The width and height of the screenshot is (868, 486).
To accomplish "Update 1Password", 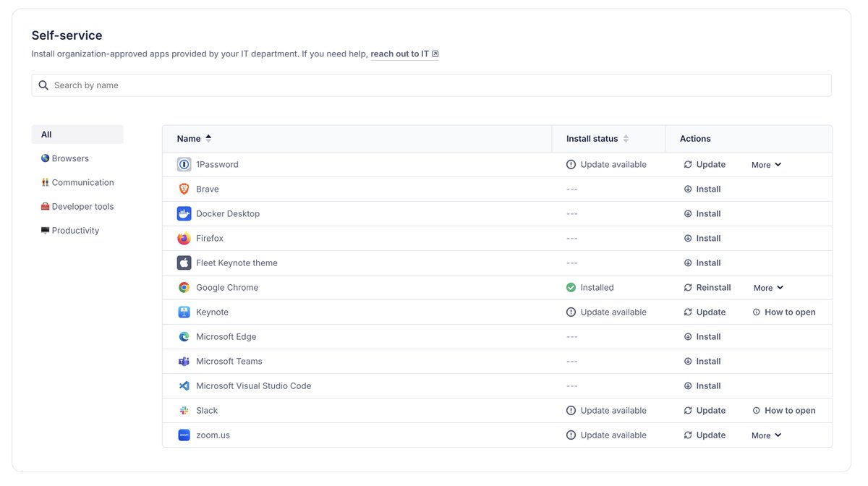I will coord(705,165).
